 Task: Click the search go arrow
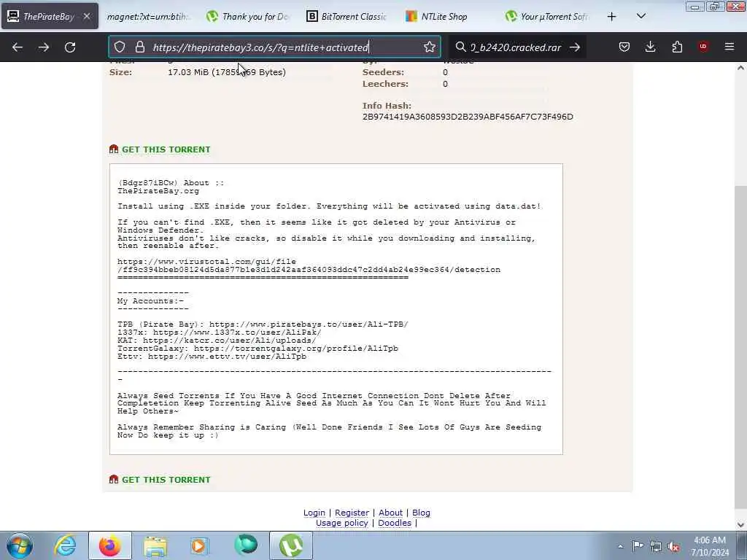pyautogui.click(x=575, y=47)
